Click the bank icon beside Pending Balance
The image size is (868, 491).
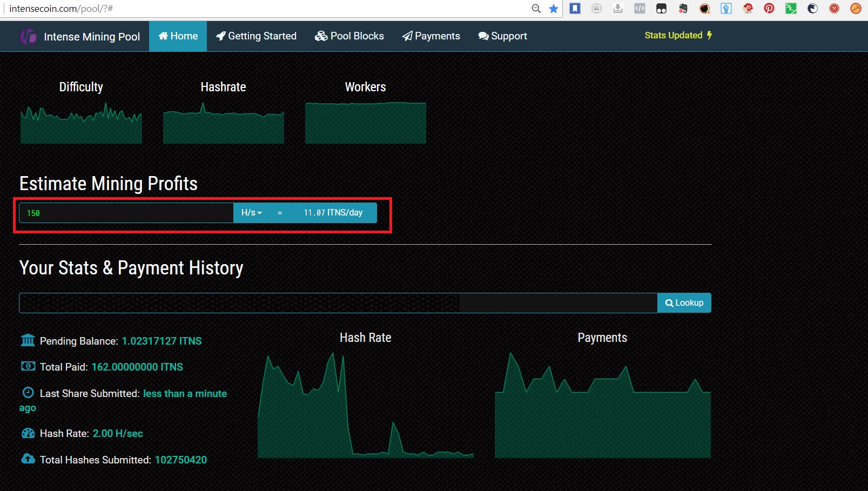click(x=28, y=340)
